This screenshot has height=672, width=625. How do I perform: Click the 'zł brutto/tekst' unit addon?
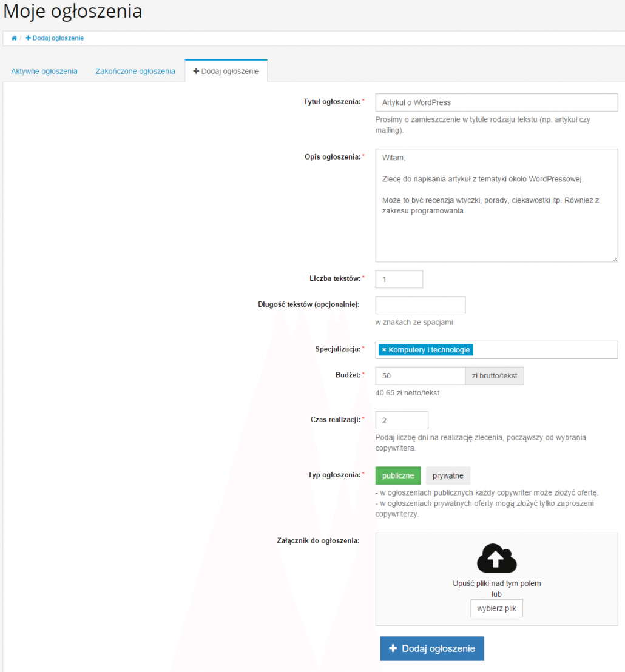tap(495, 376)
